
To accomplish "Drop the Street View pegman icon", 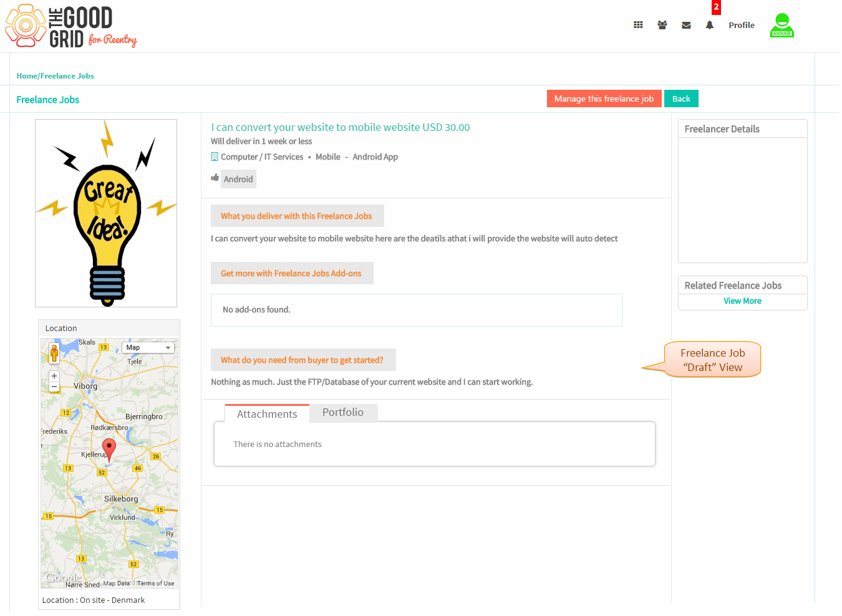I will click(x=54, y=353).
